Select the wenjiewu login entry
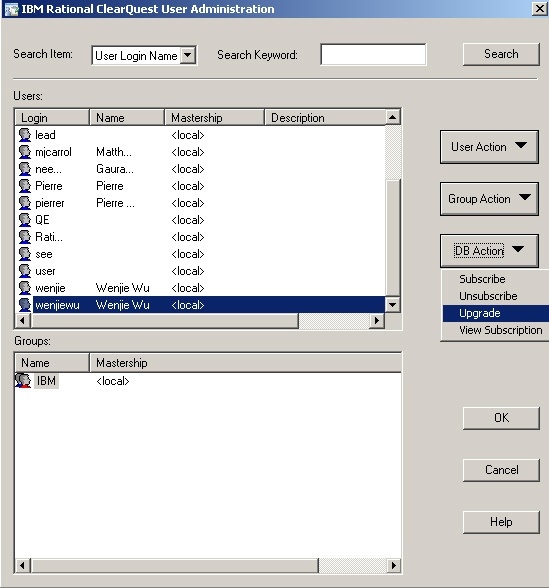This screenshot has height=588, width=549. (x=57, y=305)
